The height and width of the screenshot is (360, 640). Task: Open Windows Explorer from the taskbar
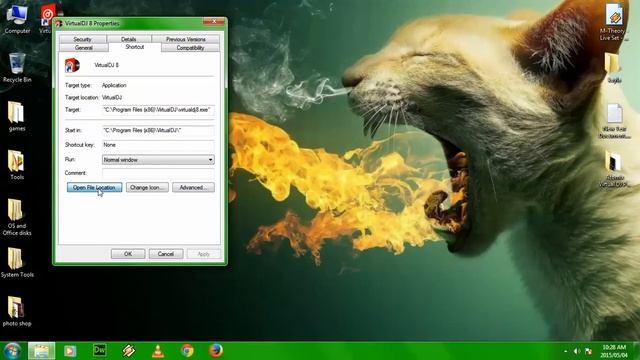point(41,351)
